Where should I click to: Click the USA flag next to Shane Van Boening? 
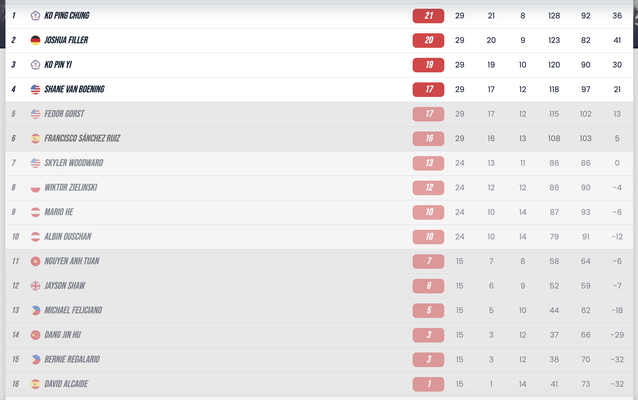pyautogui.click(x=35, y=89)
